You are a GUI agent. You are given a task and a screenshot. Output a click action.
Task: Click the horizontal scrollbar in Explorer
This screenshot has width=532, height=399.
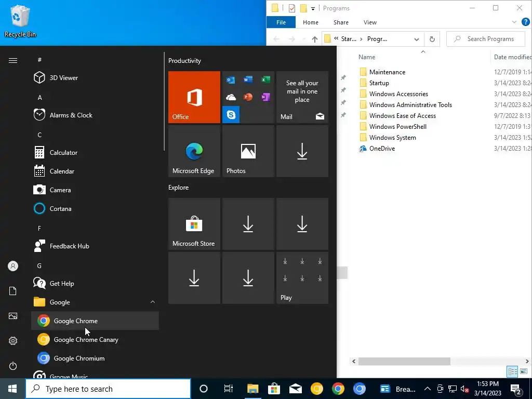pyautogui.click(x=404, y=362)
